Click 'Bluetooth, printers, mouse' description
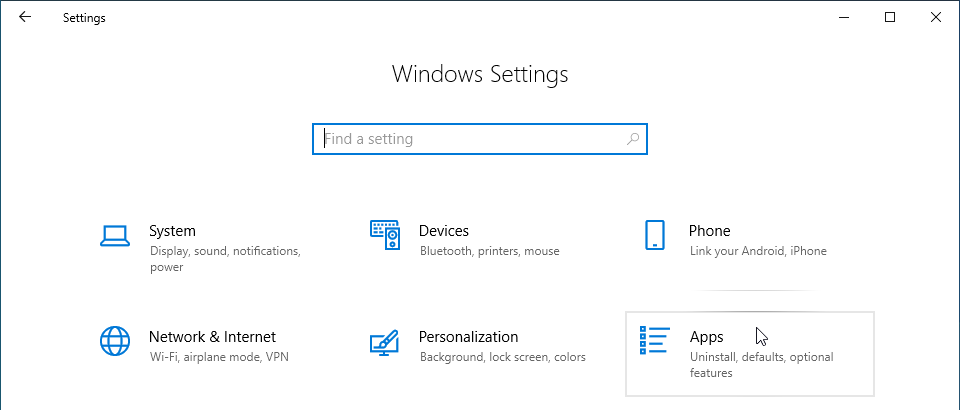Screen dimensions: 960x410 click(489, 251)
